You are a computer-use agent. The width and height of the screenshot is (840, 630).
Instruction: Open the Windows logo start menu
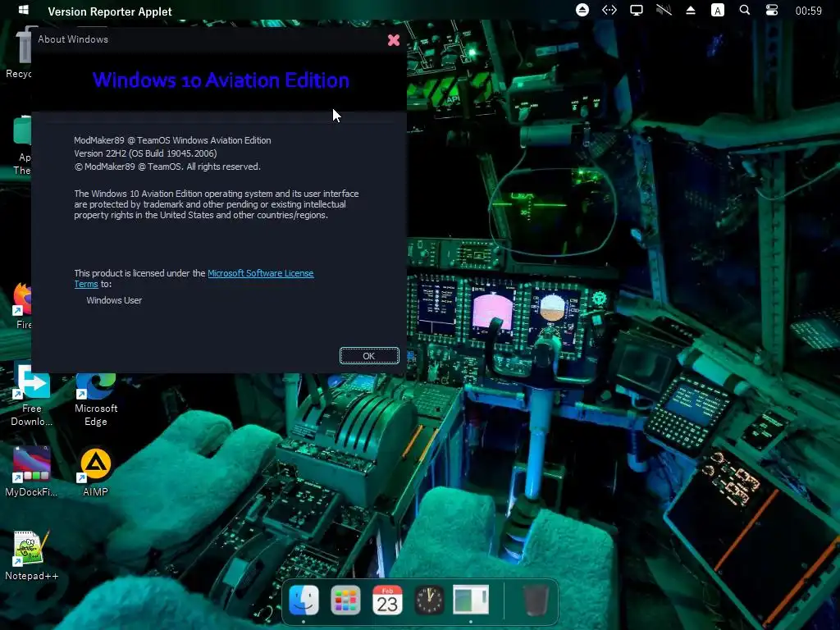coord(24,10)
